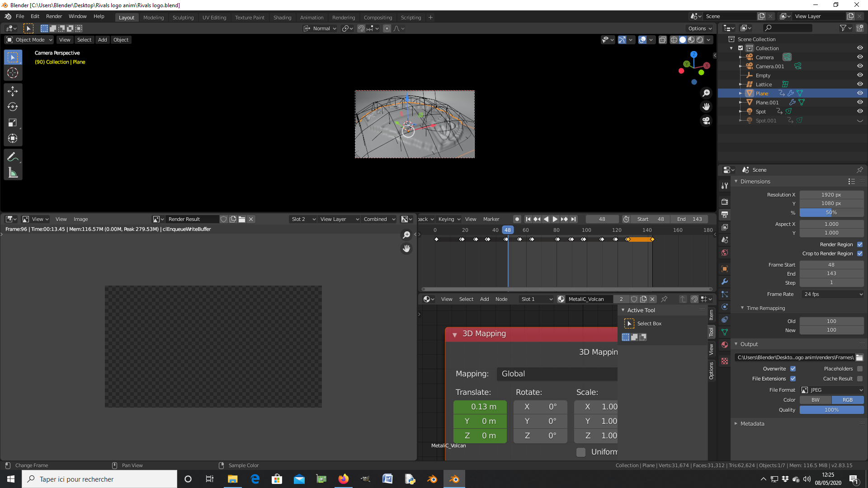Uncheck the Overwrite option

coord(793,369)
